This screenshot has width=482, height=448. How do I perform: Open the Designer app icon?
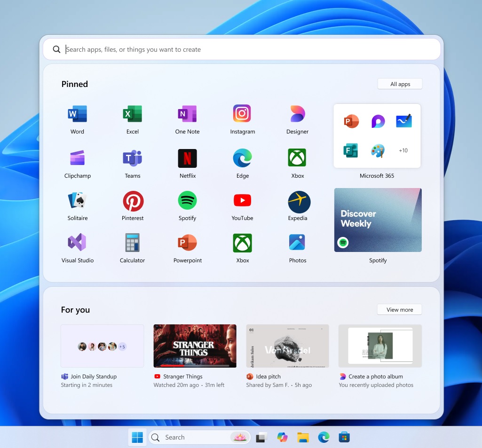tap(297, 114)
